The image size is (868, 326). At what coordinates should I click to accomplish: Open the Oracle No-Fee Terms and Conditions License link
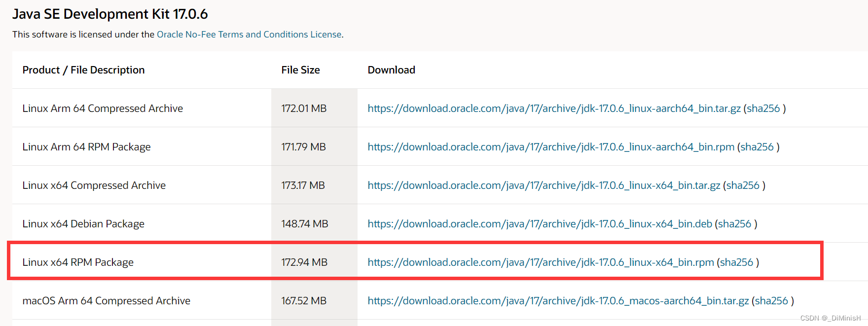[249, 35]
